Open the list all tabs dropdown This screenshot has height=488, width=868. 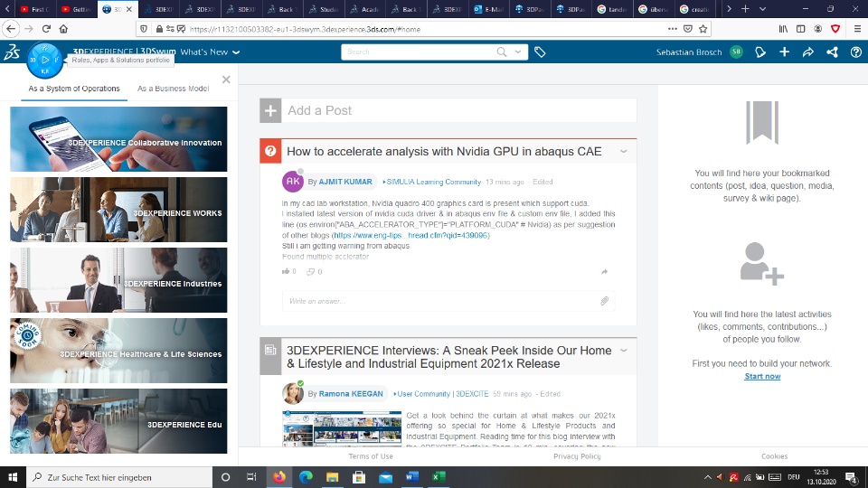point(762,9)
